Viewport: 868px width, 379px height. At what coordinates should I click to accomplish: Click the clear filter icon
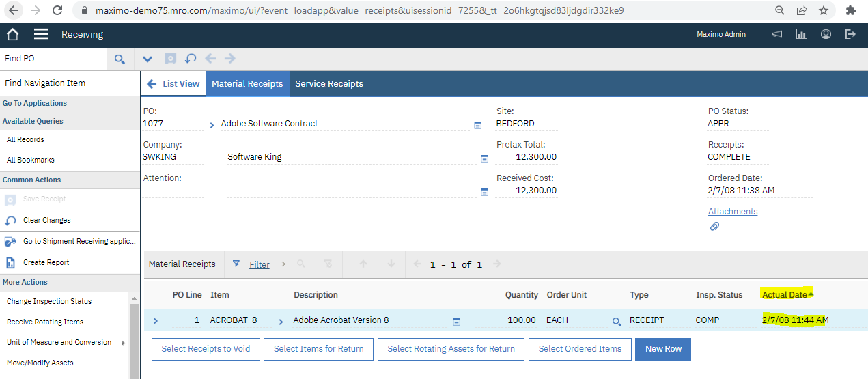pyautogui.click(x=328, y=264)
